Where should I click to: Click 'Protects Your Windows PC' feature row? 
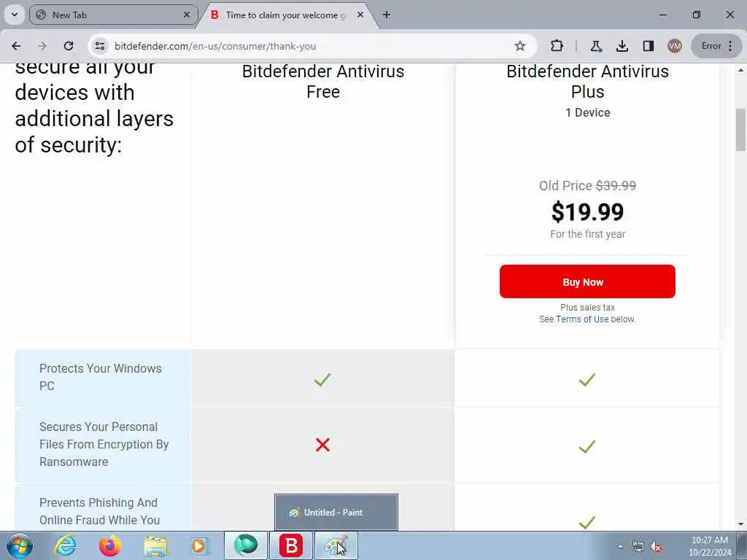pos(102,377)
